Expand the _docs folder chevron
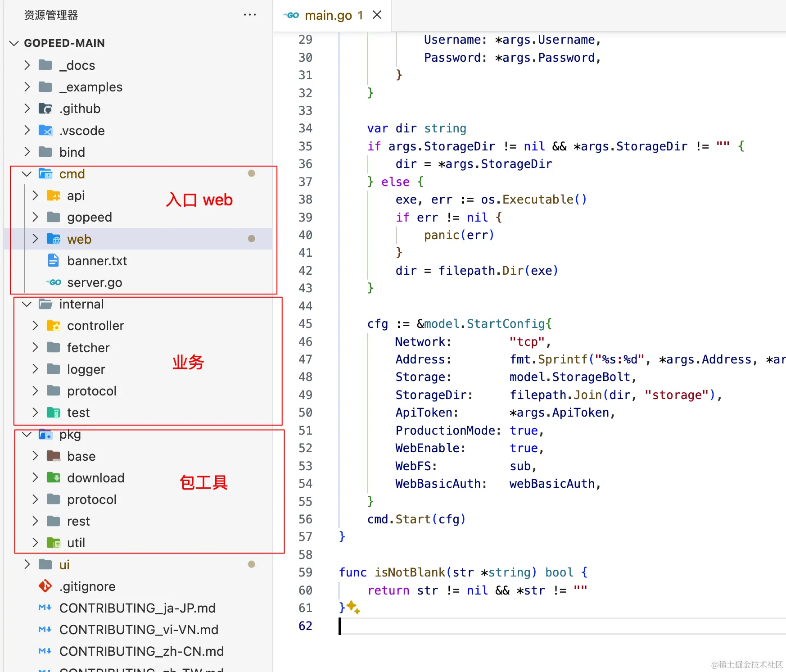This screenshot has width=786, height=672. coord(27,65)
